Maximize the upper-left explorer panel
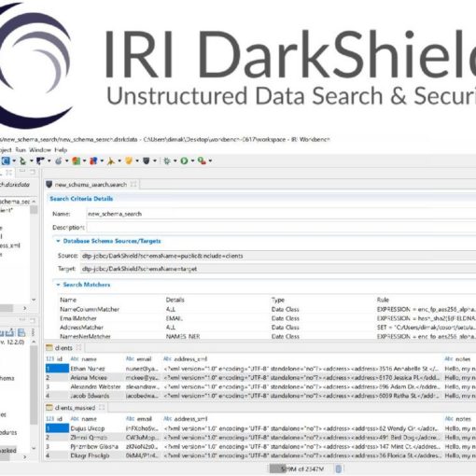Image resolution: width=476 pixels, height=476 pixels. (33, 172)
